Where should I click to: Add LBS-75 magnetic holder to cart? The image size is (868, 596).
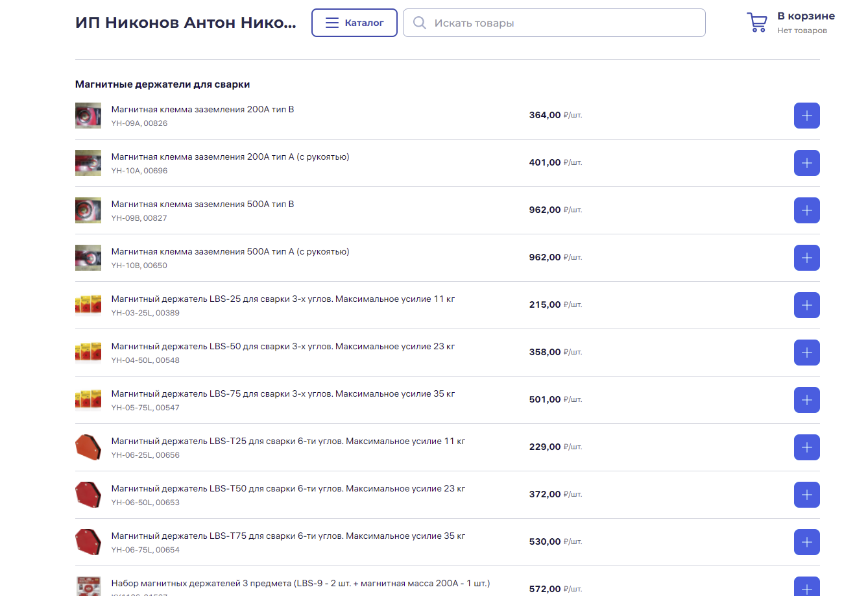pos(806,400)
